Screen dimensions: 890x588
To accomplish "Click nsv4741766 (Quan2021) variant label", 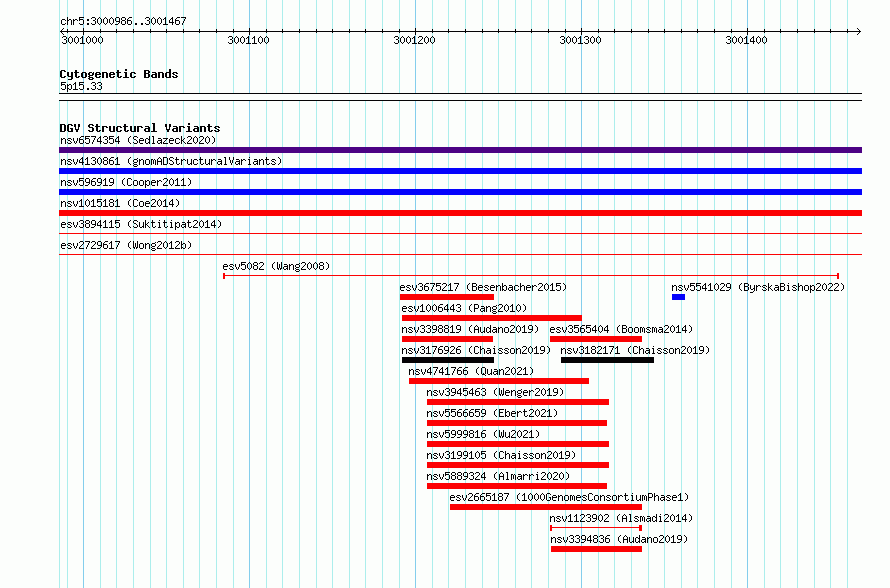I will point(471,371).
